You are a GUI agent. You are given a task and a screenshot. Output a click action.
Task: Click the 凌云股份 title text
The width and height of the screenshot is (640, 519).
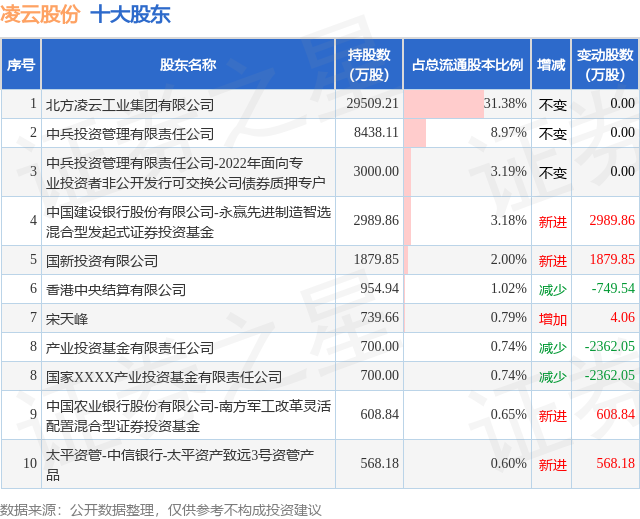(x=40, y=15)
